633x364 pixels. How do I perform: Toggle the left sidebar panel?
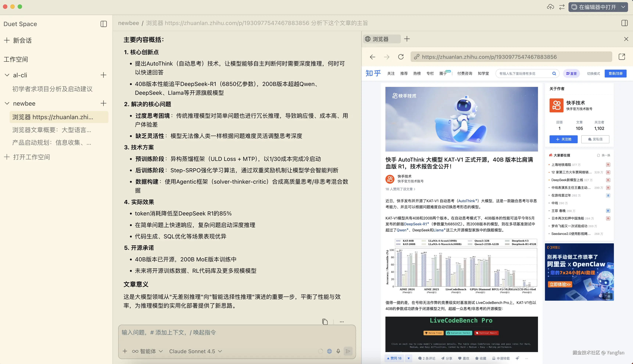104,24
